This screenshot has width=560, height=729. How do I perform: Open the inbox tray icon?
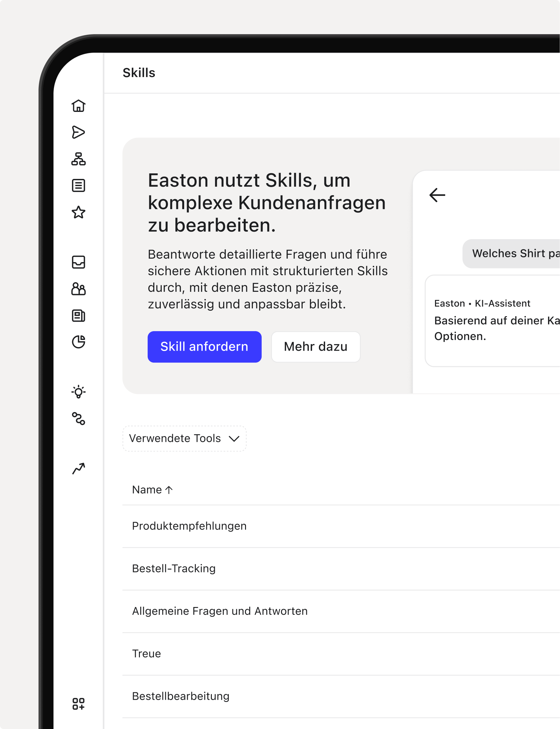coord(78,262)
